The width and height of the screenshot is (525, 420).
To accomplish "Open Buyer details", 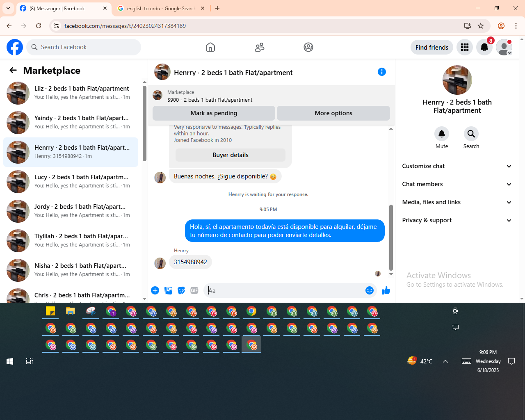I will pyautogui.click(x=231, y=155).
